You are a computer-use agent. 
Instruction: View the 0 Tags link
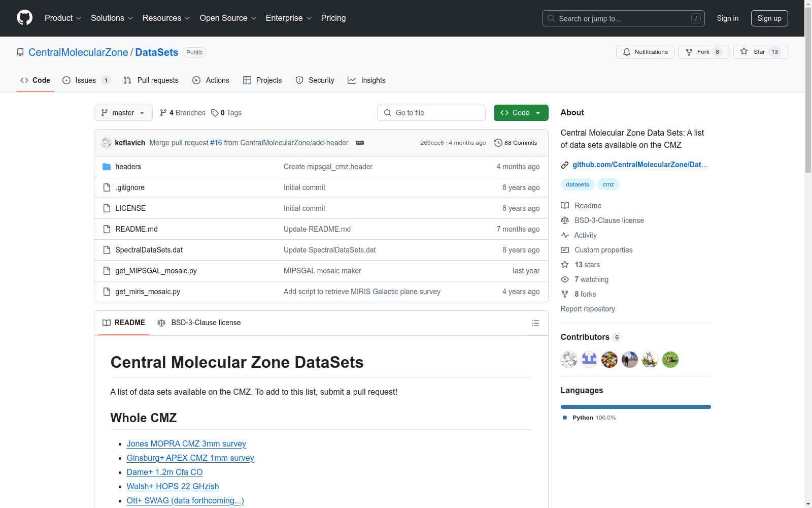click(x=226, y=113)
